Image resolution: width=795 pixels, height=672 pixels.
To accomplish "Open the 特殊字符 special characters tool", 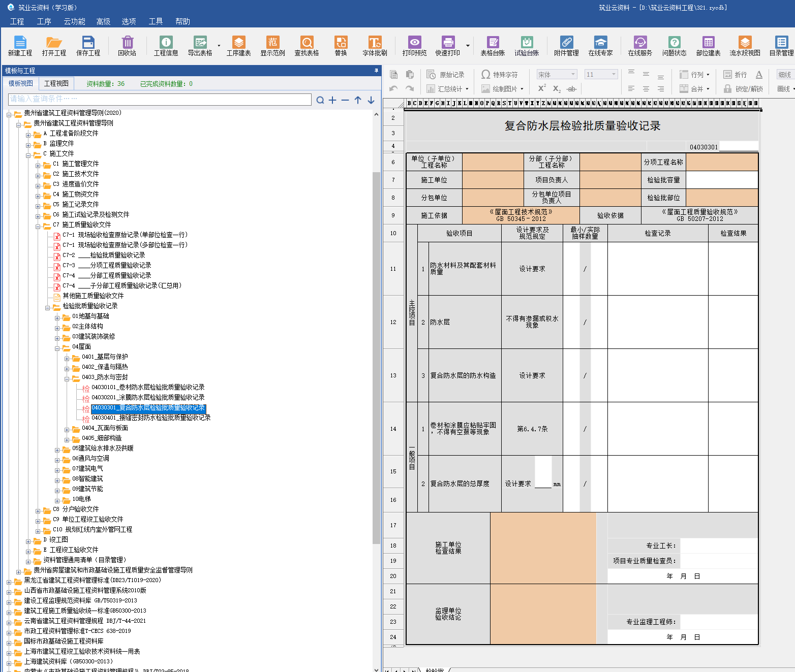I will (x=500, y=75).
